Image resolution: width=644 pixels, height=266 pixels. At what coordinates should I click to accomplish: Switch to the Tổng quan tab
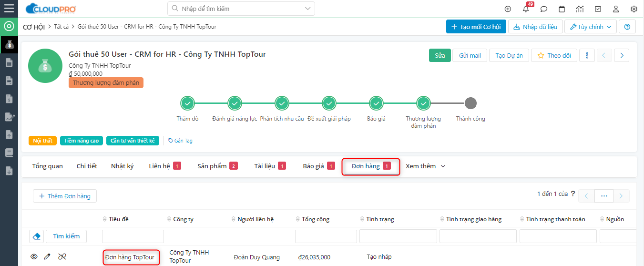(x=48, y=166)
